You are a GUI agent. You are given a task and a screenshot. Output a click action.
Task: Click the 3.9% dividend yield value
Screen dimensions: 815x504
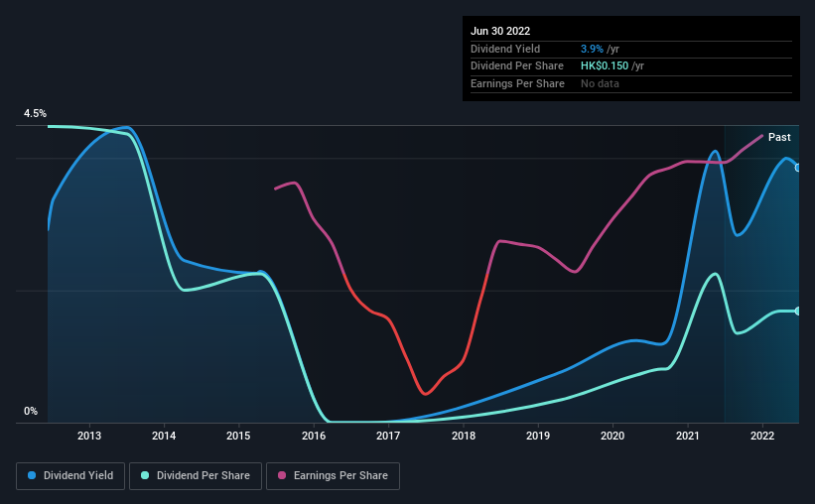pyautogui.click(x=592, y=49)
